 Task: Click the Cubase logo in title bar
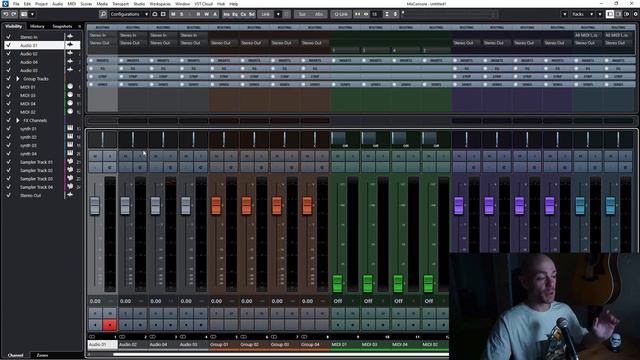point(4,4)
